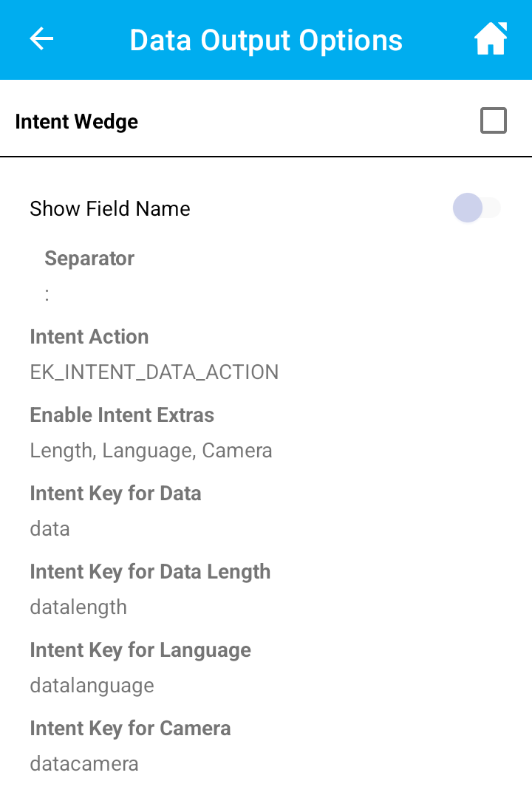Screen dimensions: 532x798
Task: Expand the Enable Intent Extras options
Action: pos(122,415)
